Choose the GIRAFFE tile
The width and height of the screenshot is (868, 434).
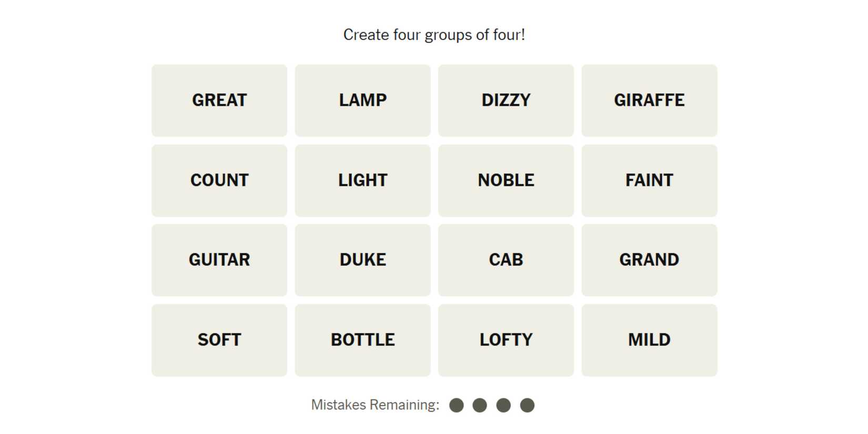(649, 100)
